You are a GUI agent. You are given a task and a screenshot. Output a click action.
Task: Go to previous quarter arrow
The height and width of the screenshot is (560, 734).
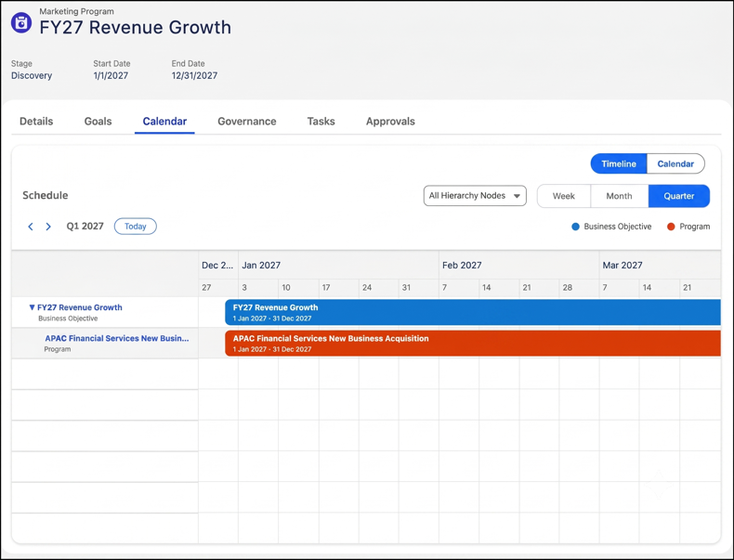pyautogui.click(x=31, y=227)
